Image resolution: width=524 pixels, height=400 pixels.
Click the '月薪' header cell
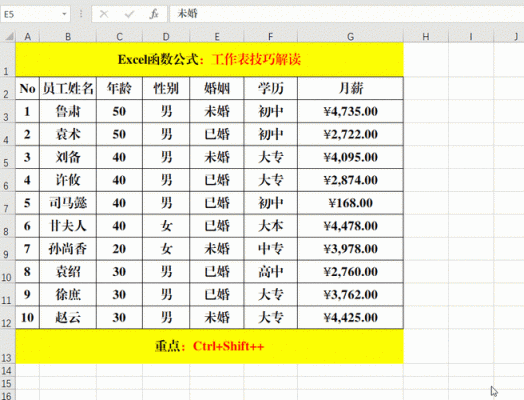(351, 88)
